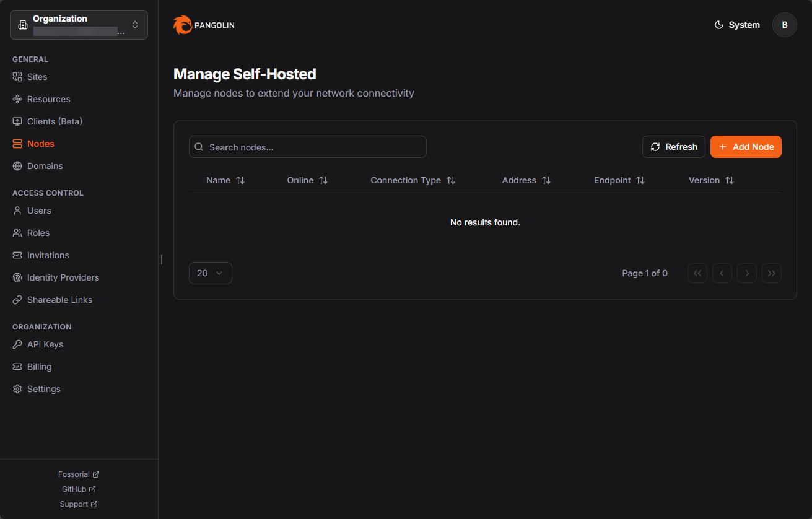Open the Clients (Beta) section icon

pos(17,121)
